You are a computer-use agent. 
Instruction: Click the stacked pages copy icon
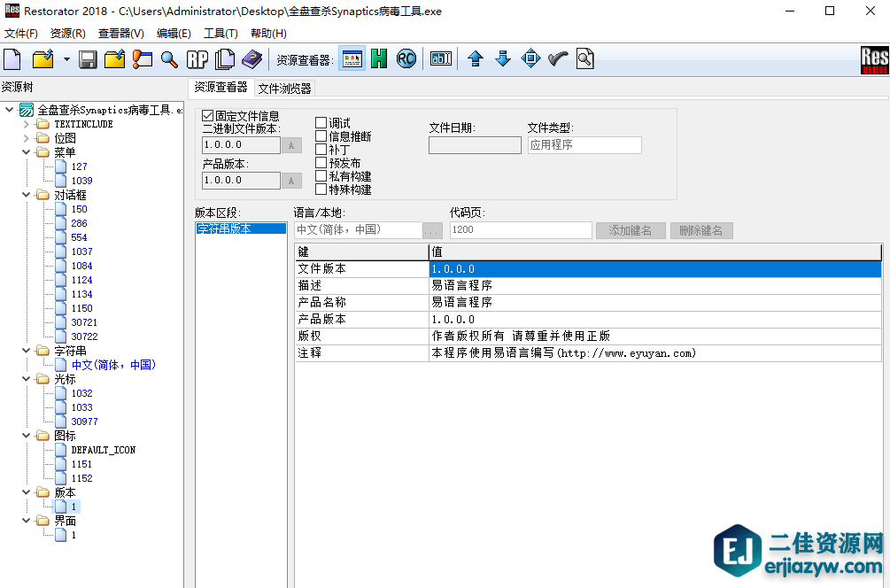pyautogui.click(x=225, y=59)
